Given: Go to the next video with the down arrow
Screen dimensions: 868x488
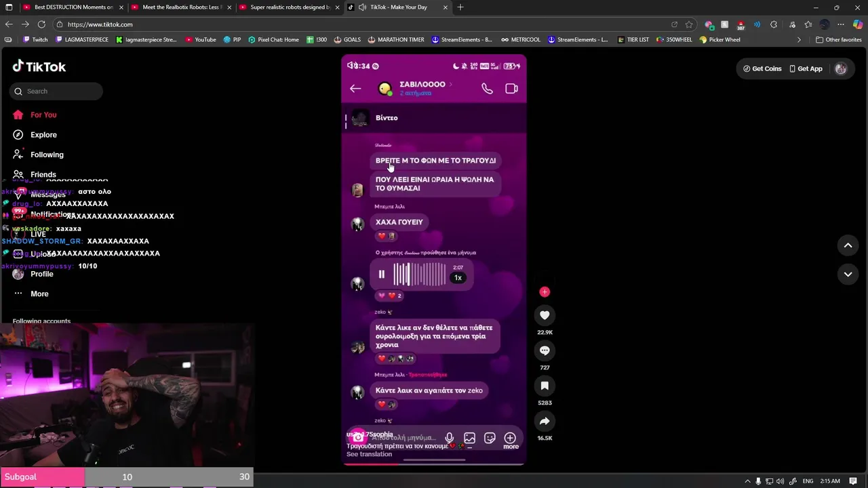Looking at the screenshot, I should pos(848,274).
